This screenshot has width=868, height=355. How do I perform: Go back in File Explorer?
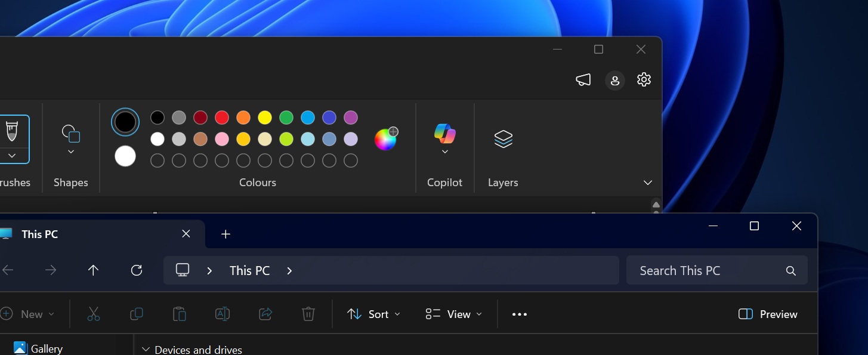pos(8,270)
